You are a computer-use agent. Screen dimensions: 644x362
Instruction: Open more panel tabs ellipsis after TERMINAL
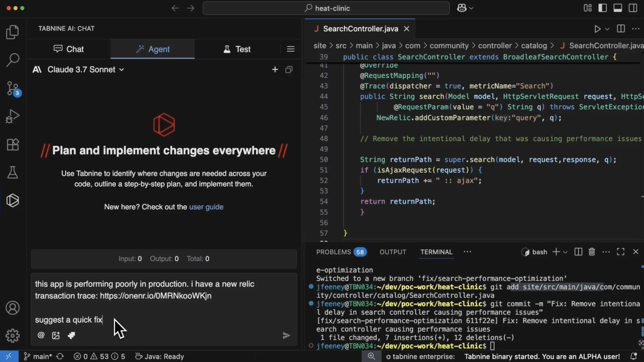point(467,251)
